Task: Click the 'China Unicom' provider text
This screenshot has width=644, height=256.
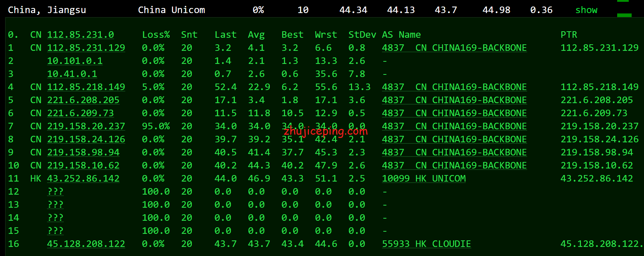Action: tap(172, 10)
